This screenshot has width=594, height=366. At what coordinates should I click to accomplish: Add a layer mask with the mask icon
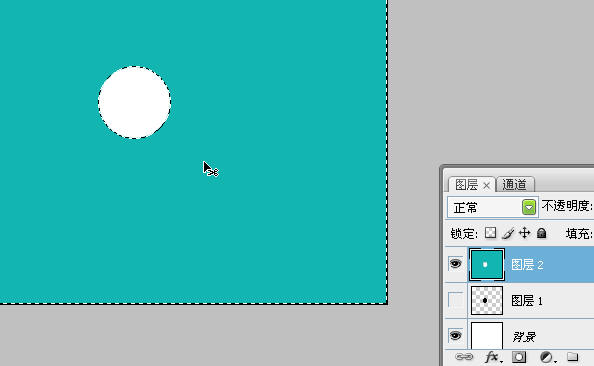coord(519,357)
